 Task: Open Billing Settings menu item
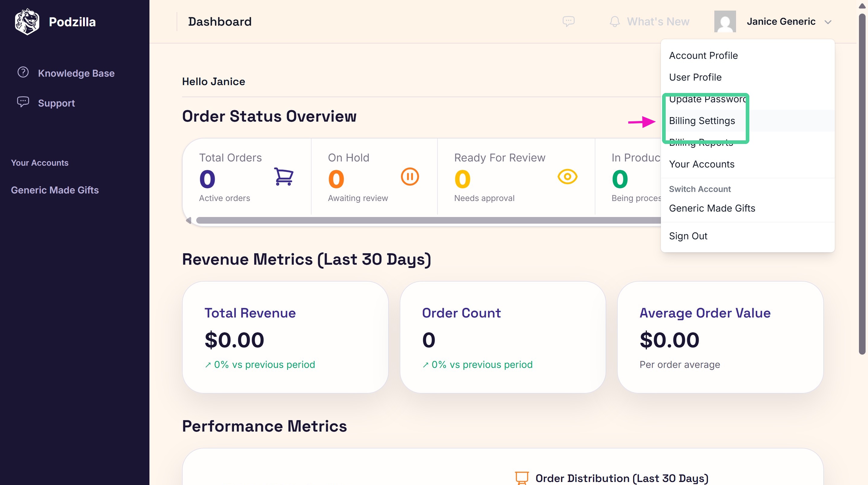(x=747, y=121)
